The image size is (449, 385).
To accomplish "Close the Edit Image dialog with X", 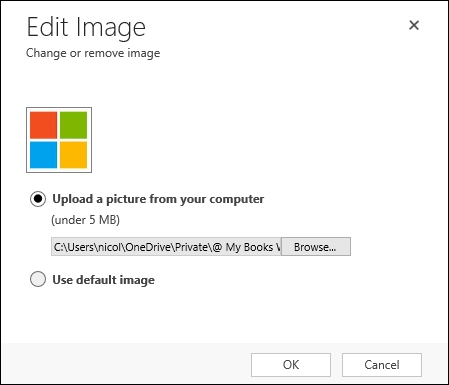I will click(x=414, y=25).
